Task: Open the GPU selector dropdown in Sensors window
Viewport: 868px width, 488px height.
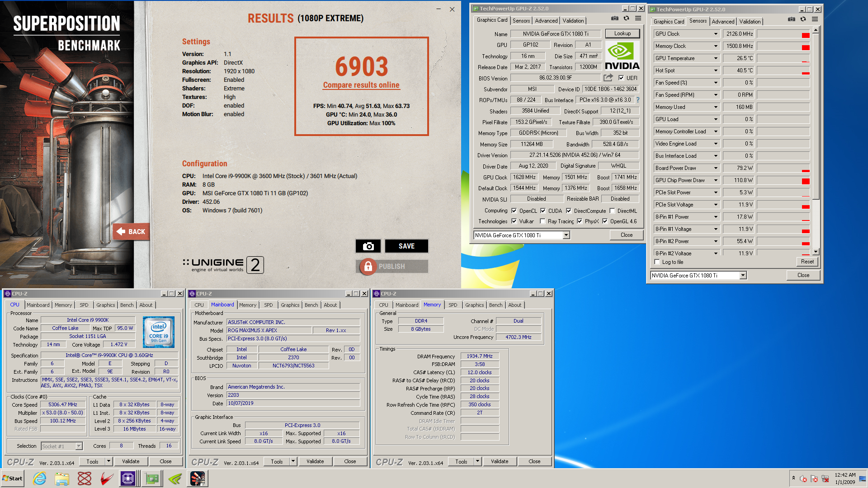Action: pyautogui.click(x=743, y=275)
